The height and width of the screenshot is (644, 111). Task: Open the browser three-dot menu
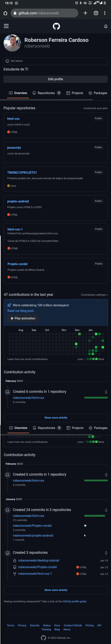[105, 13]
